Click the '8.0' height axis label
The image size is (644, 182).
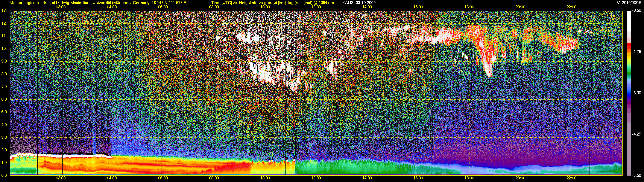[4, 74]
